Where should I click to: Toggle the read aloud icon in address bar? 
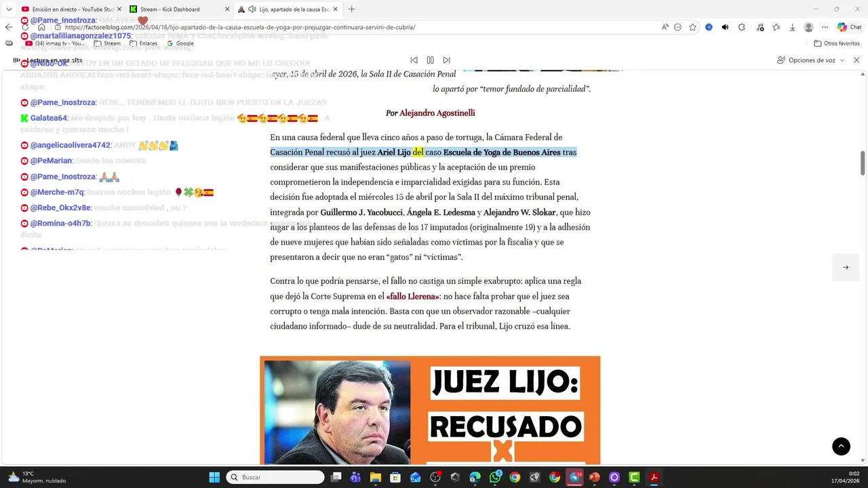(665, 27)
